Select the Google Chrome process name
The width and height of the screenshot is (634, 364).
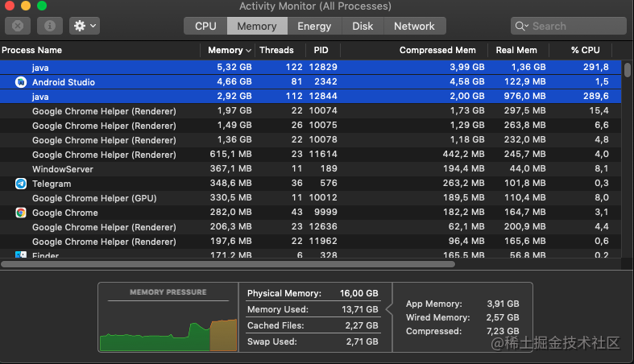pos(65,213)
